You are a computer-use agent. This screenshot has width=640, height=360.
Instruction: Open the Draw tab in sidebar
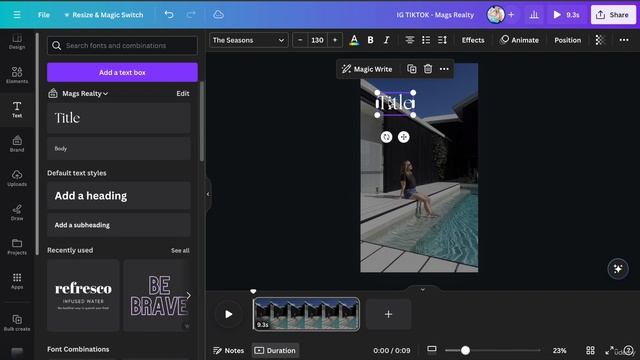(x=17, y=212)
